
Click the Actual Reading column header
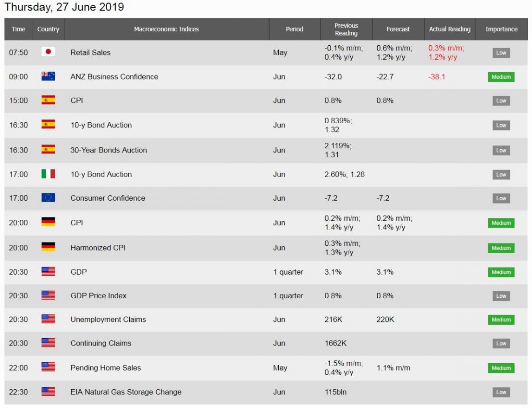click(x=449, y=29)
